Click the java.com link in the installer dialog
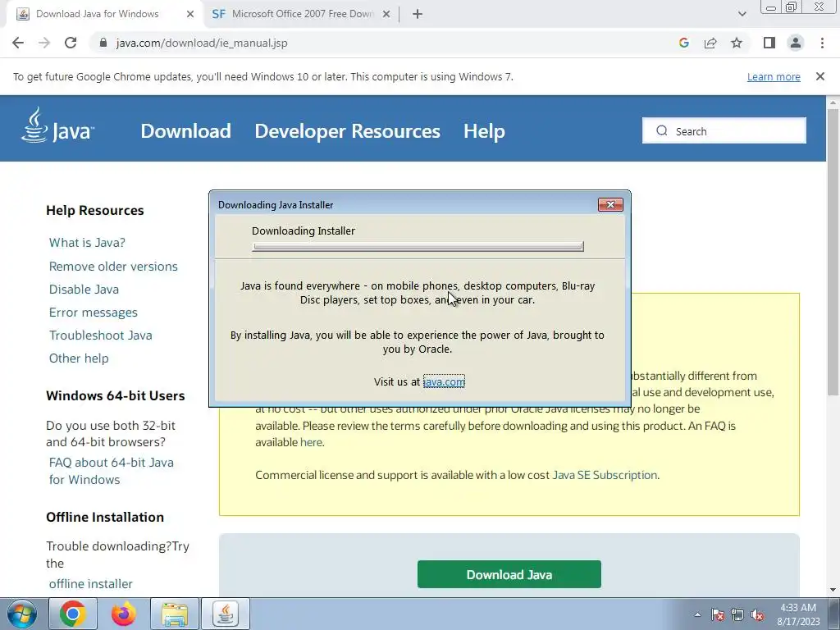The width and height of the screenshot is (840, 630). click(444, 381)
